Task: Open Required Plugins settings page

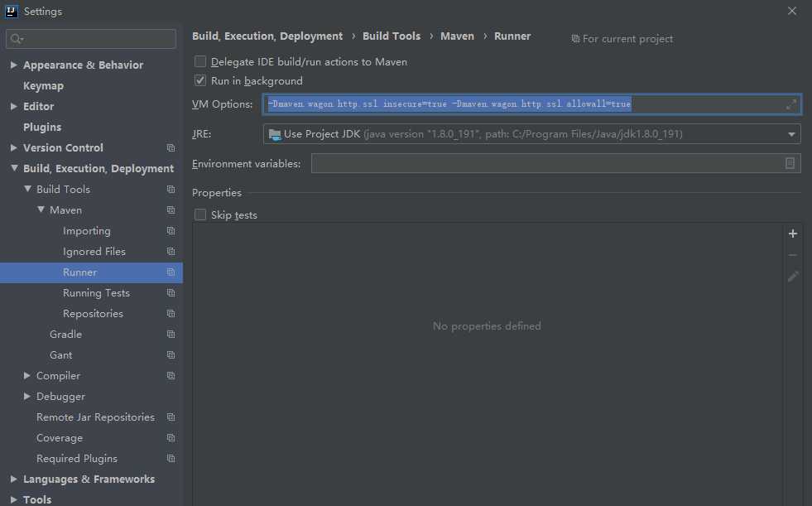Action: coord(77,459)
